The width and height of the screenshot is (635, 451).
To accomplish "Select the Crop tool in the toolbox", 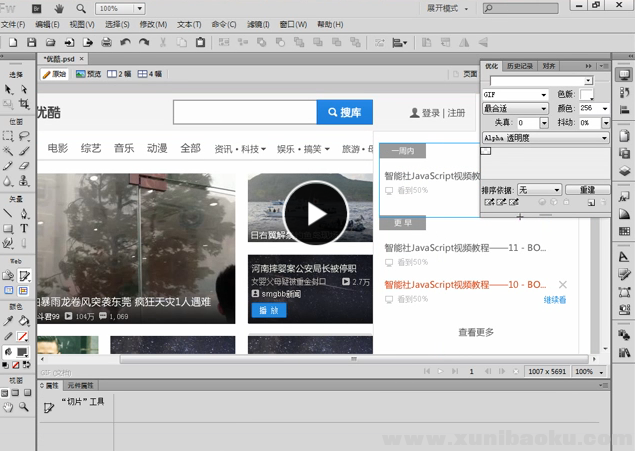I will 24,103.
